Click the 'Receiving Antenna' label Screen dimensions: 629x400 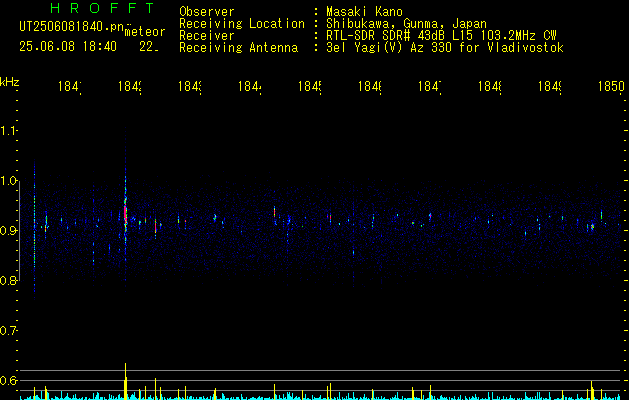pyautogui.click(x=238, y=48)
